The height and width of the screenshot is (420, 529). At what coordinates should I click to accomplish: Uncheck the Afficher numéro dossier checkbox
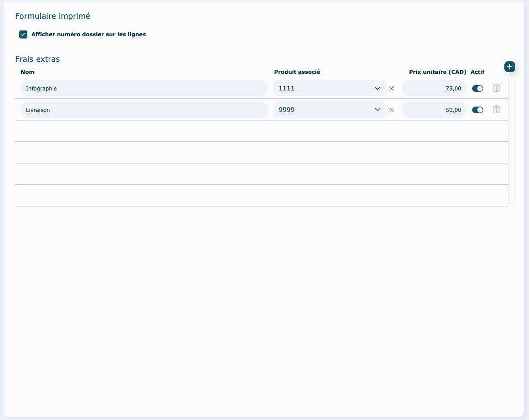[x=23, y=34]
